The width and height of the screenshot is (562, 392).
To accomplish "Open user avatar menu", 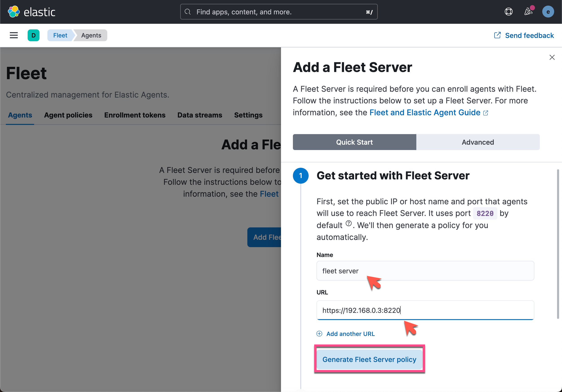I will pos(548,12).
